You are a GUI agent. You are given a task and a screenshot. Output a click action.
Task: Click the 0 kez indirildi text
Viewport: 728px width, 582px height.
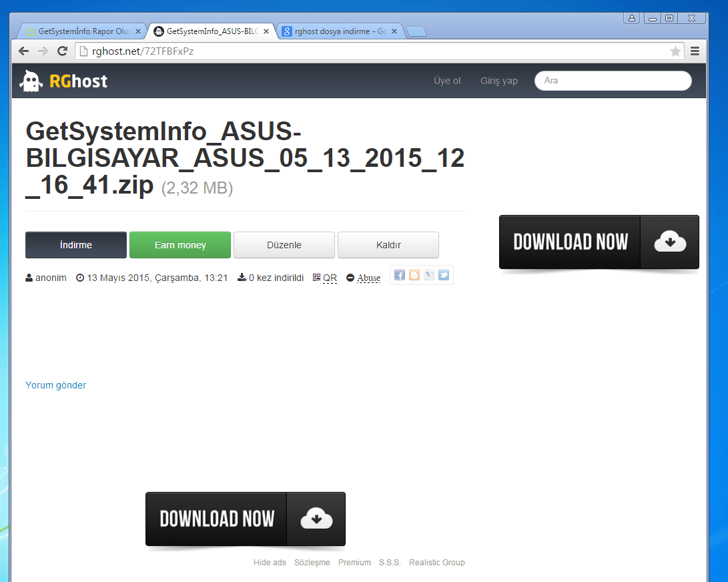276,278
